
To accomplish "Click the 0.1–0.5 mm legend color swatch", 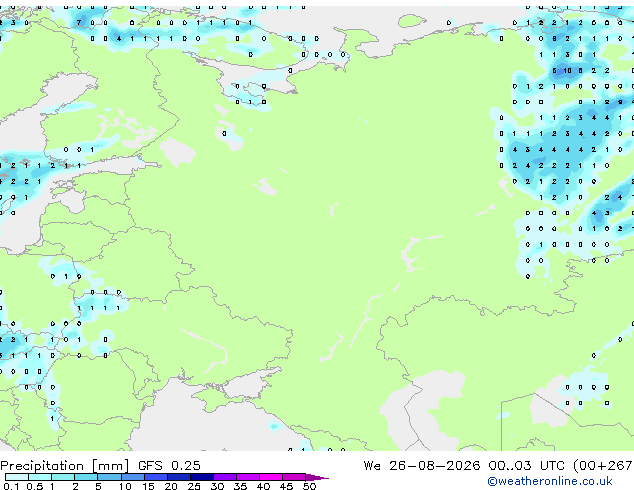I will tap(17, 477).
